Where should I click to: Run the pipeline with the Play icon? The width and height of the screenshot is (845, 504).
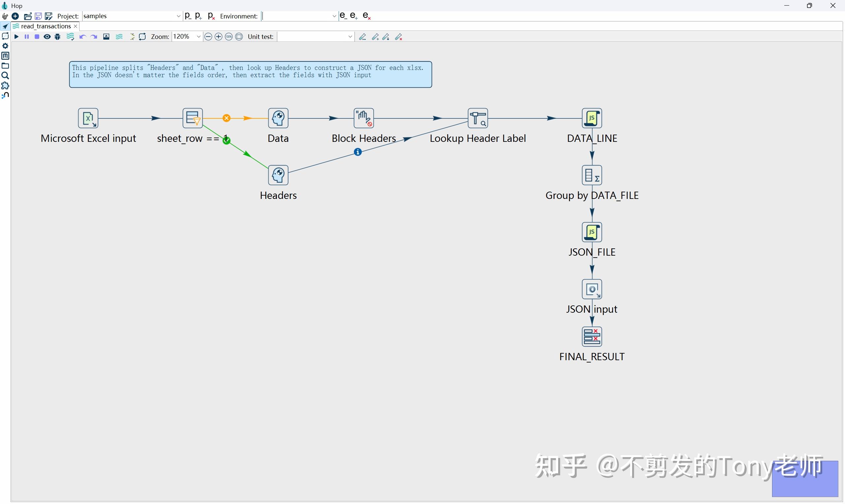[x=17, y=37]
